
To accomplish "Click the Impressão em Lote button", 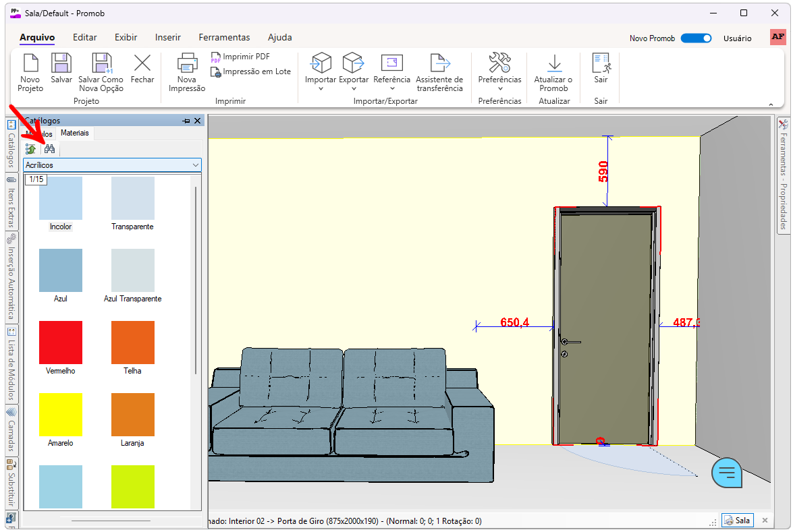I will click(x=250, y=71).
